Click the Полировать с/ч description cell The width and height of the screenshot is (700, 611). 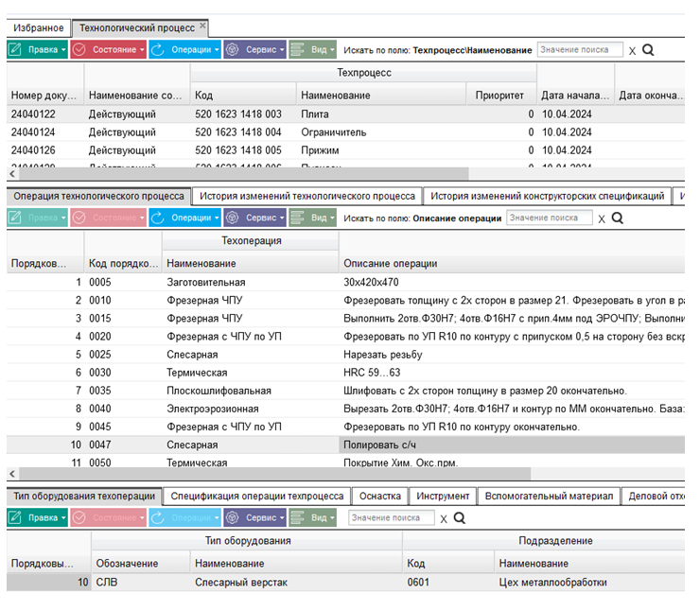(512, 445)
